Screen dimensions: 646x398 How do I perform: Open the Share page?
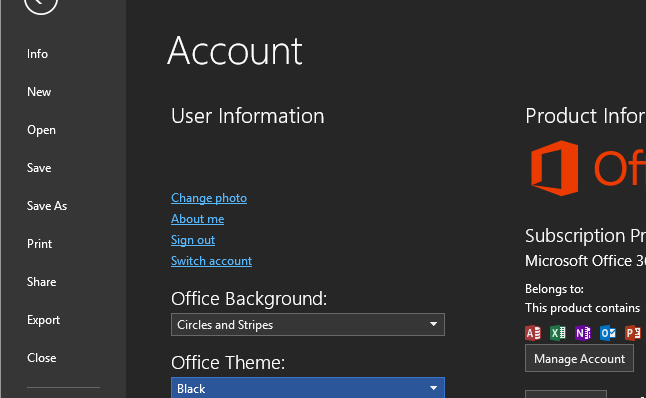42,282
